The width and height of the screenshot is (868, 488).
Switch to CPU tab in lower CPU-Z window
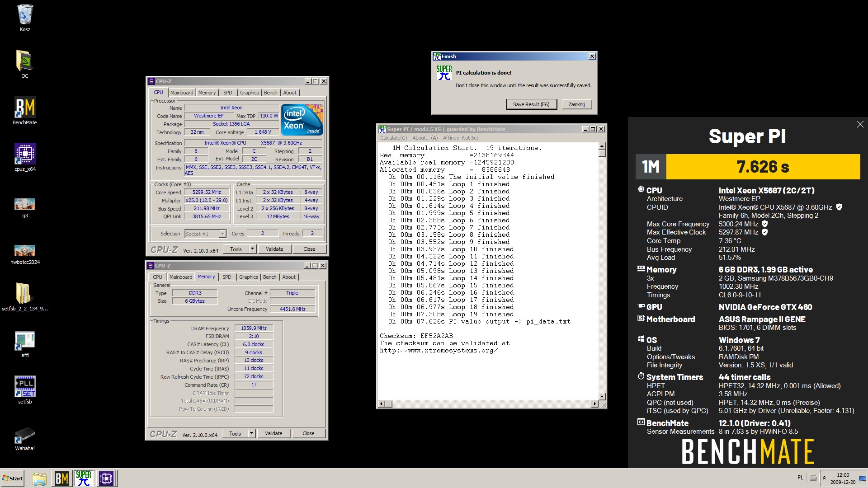coord(157,277)
